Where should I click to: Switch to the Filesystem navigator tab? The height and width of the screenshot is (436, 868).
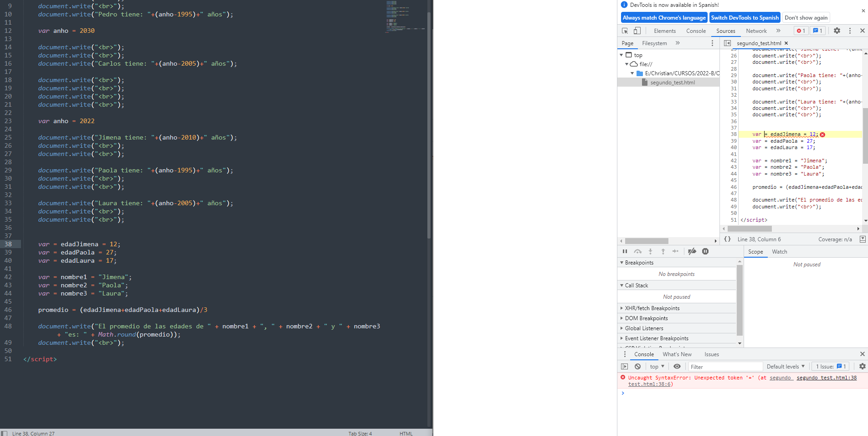pyautogui.click(x=654, y=43)
